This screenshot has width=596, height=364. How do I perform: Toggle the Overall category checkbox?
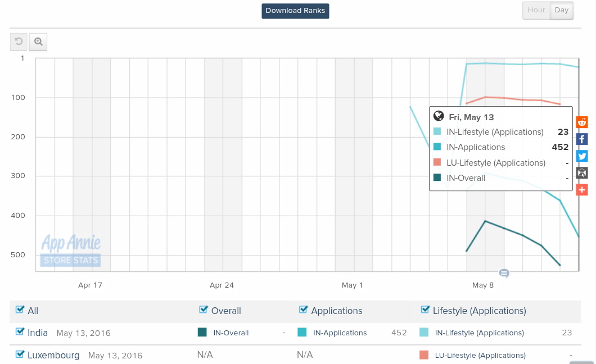point(204,310)
